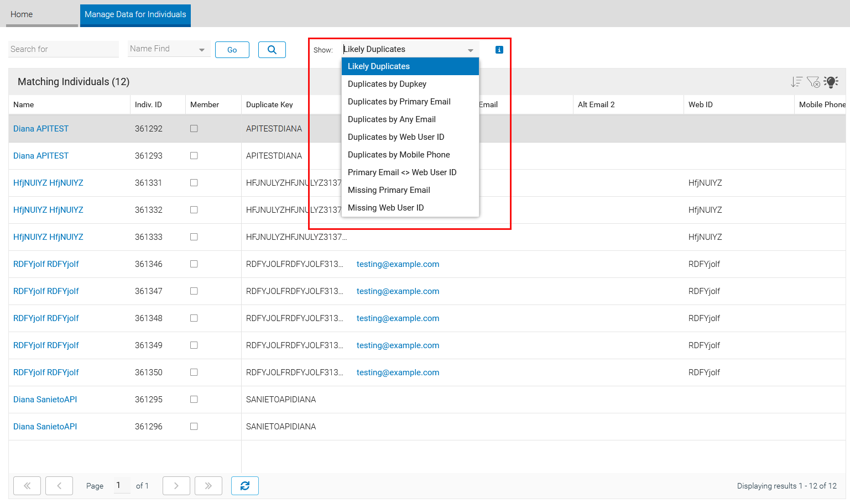Click the magnifying glass search button
Screen dimensions: 850x504
click(272, 50)
